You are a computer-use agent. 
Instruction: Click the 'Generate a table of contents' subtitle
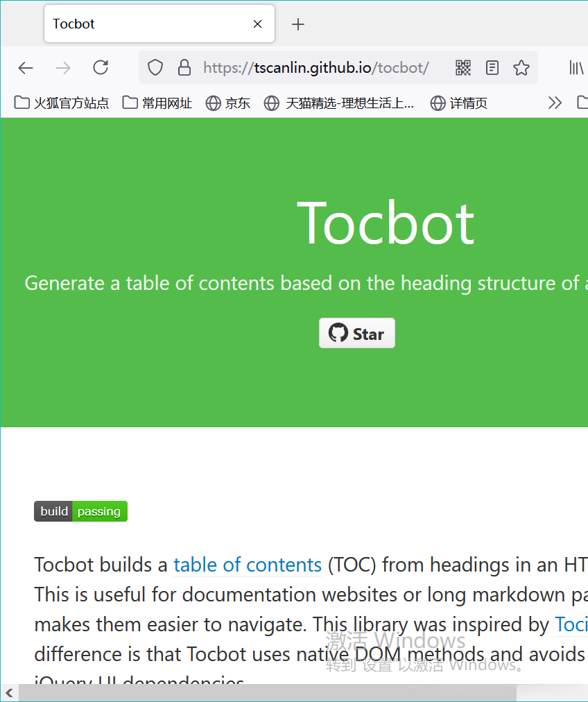(306, 284)
